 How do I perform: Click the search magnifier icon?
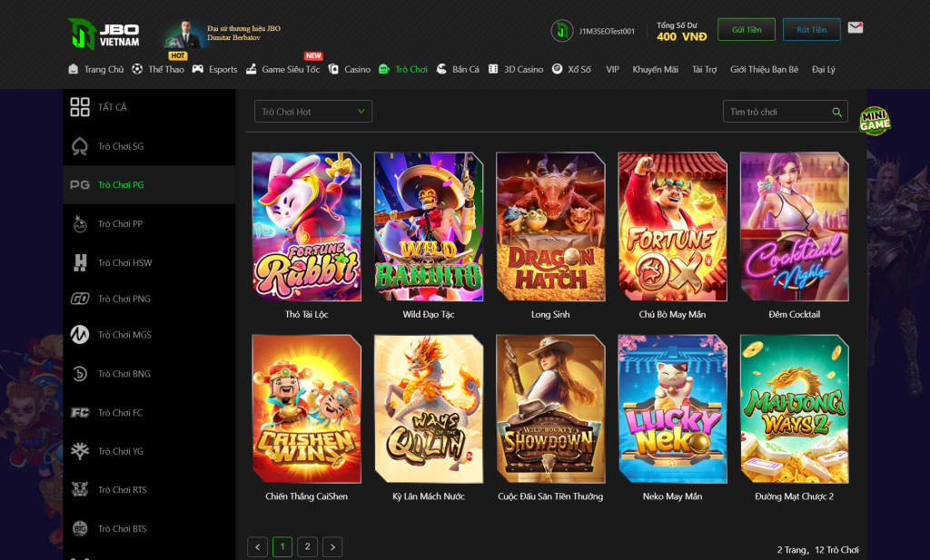click(836, 112)
